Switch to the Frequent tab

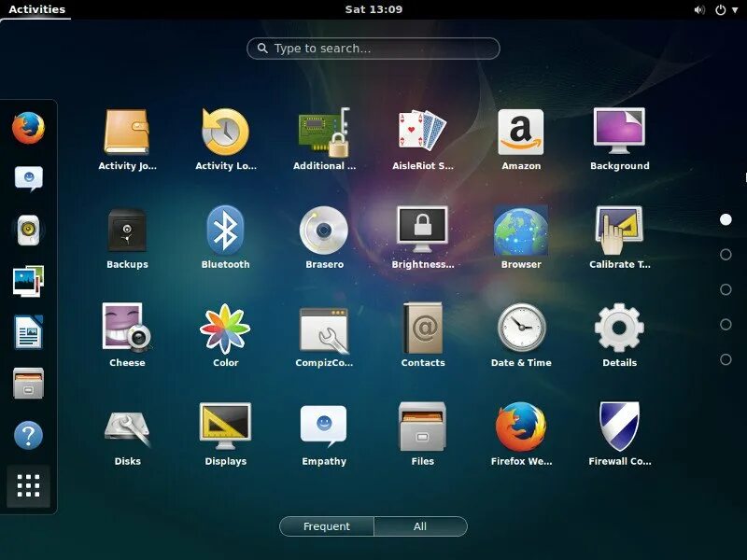click(x=326, y=526)
